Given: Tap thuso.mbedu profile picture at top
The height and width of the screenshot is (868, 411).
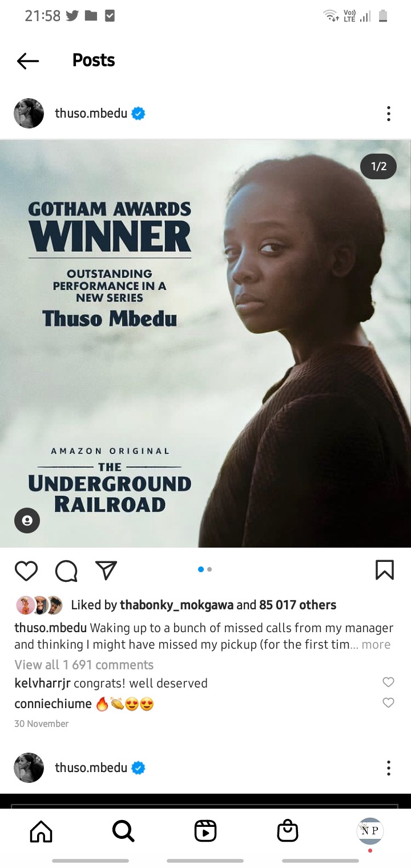Looking at the screenshot, I should (x=29, y=114).
